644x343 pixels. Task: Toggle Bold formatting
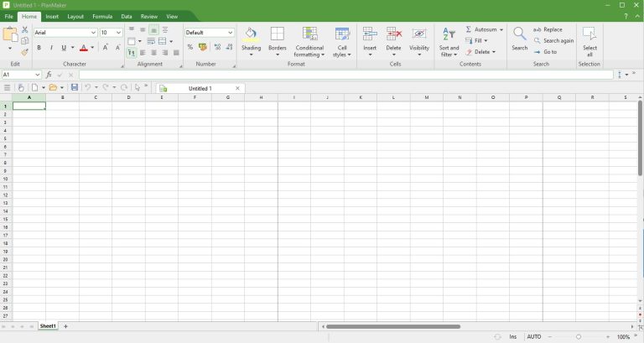39,48
